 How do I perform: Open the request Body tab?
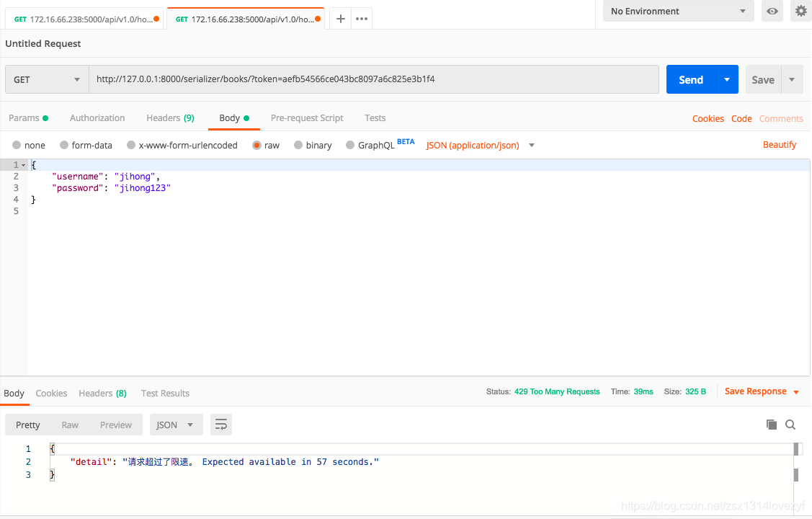[x=233, y=118]
